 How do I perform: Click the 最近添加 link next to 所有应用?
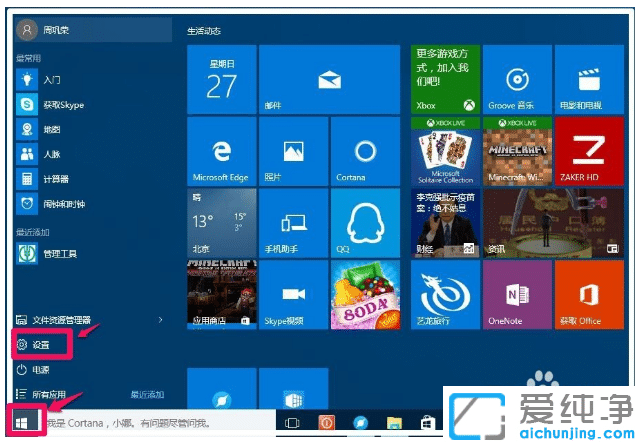click(147, 394)
